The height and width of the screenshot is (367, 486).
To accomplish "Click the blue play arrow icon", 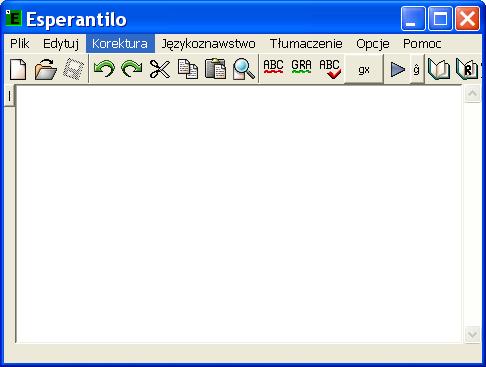I will [397, 69].
